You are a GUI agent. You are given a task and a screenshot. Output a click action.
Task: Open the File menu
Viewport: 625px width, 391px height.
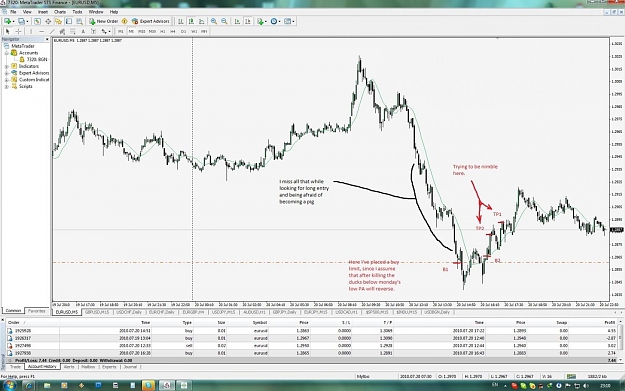coord(13,12)
